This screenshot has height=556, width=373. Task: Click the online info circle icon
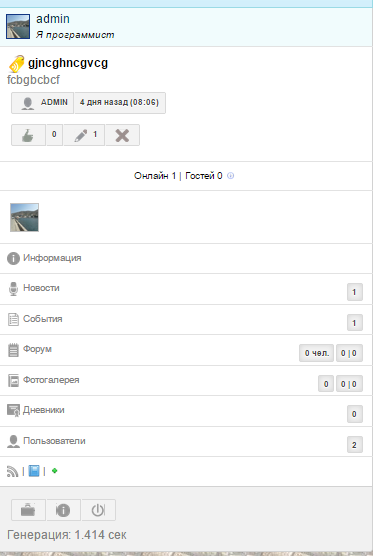coord(230,176)
